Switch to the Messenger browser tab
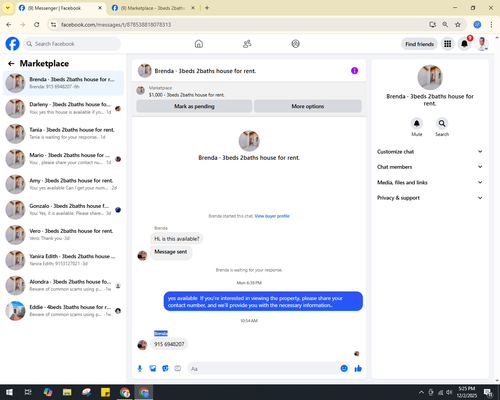500x400 pixels. pyautogui.click(x=60, y=8)
